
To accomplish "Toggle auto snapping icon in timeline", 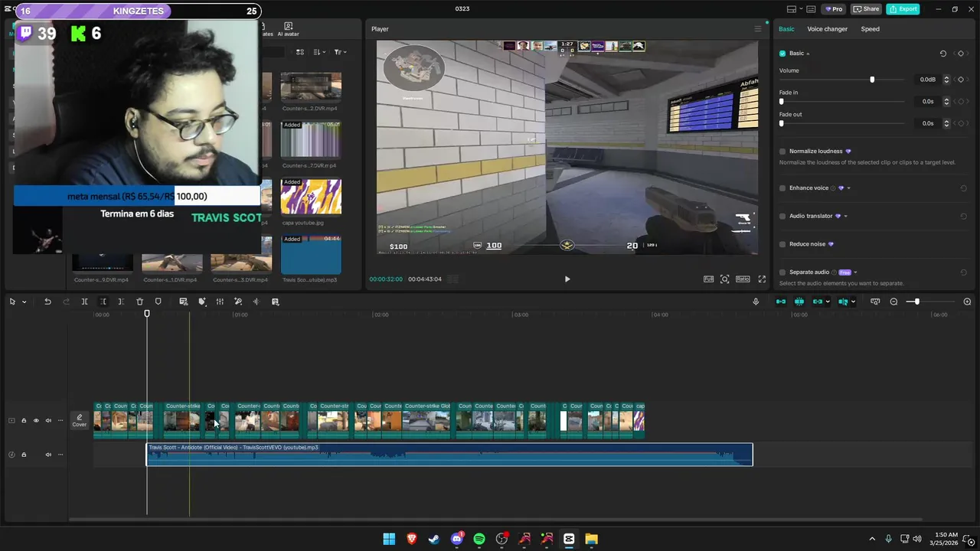I will (x=799, y=302).
